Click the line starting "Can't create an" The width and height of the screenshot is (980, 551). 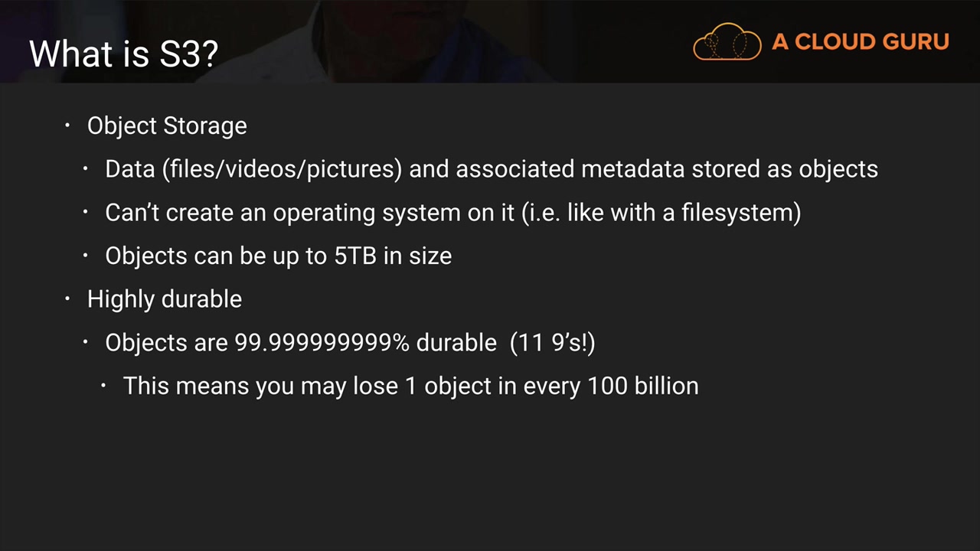[452, 213]
